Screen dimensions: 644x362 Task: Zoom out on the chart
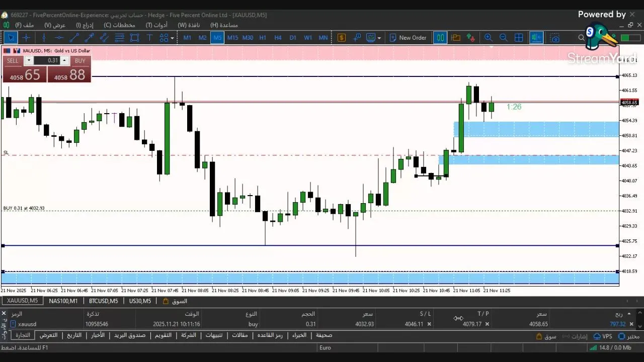(x=503, y=38)
